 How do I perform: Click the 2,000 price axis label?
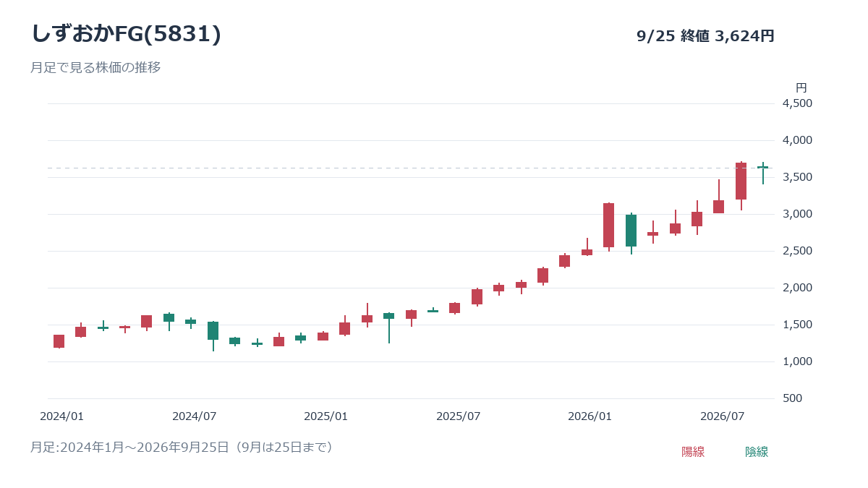(797, 288)
